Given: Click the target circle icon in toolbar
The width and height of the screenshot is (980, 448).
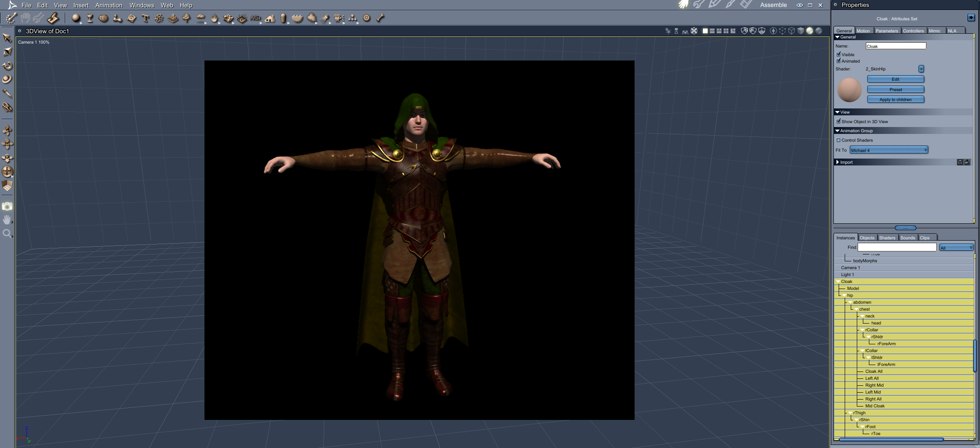Looking at the screenshot, I should (x=367, y=18).
